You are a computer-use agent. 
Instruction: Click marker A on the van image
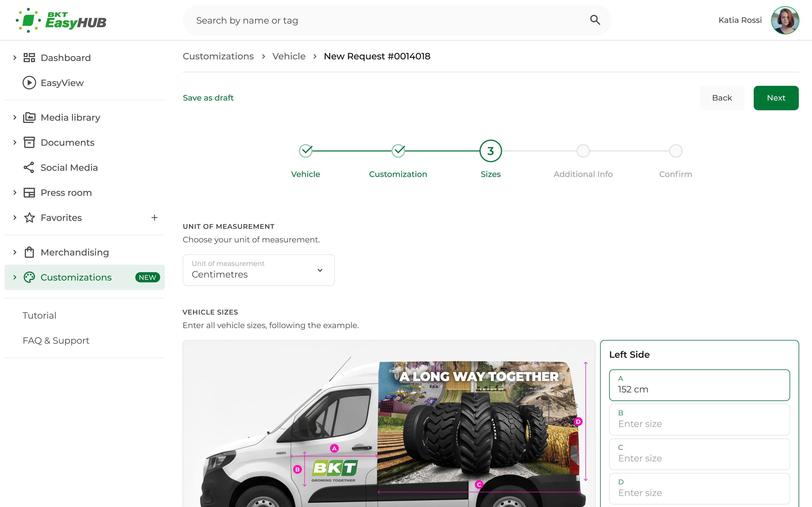tap(334, 448)
